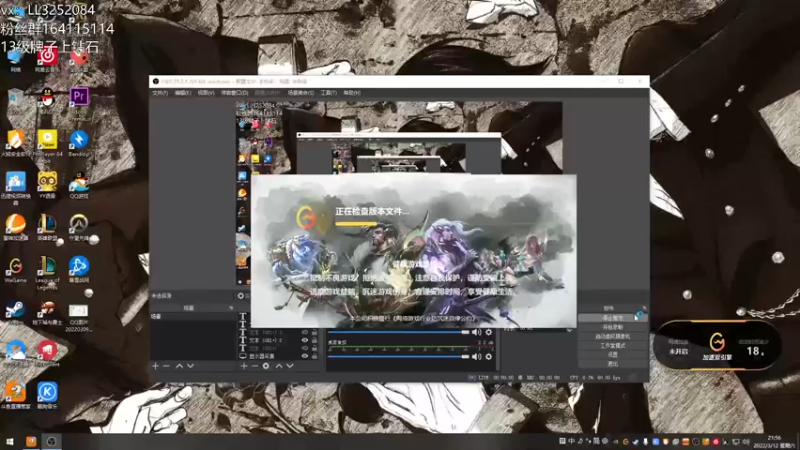The height and width of the screenshot is (450, 800).
Task: Adjust upper mixer track volume slider
Action: click(398, 332)
